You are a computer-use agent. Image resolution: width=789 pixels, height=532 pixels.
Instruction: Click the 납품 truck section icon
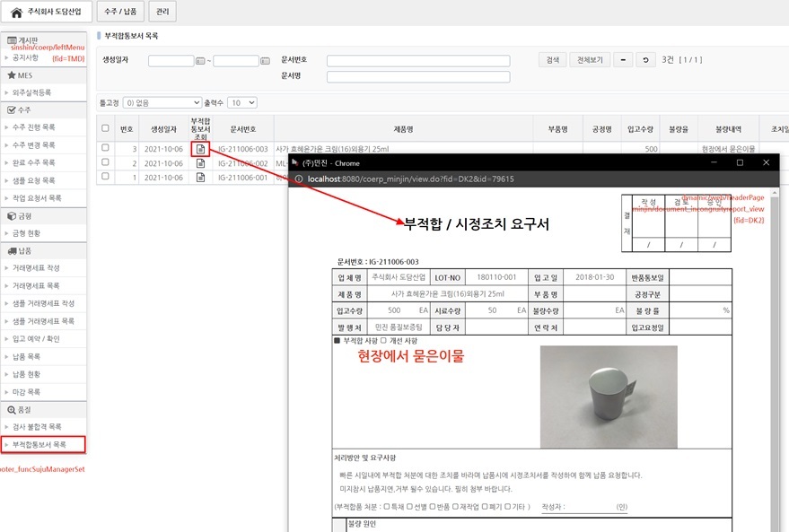point(12,250)
